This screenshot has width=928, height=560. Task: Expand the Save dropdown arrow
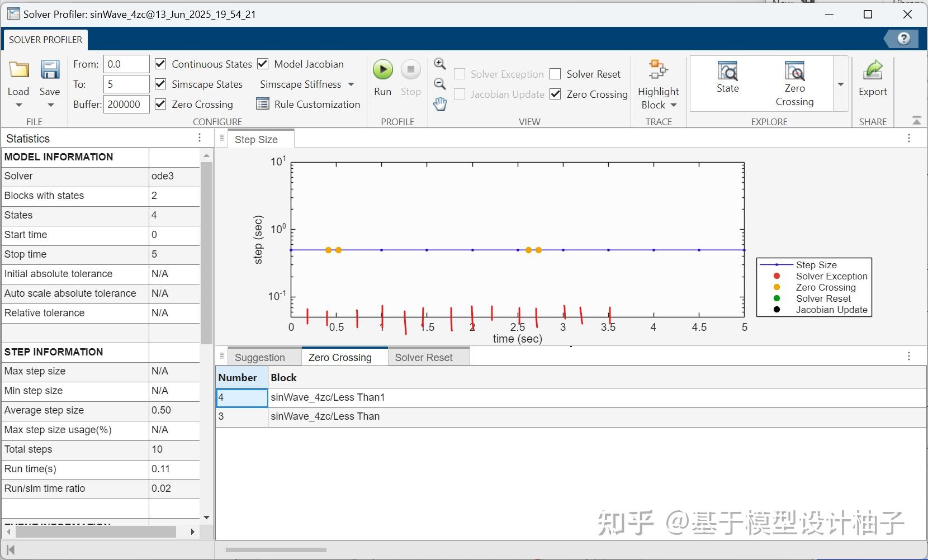pos(50,105)
